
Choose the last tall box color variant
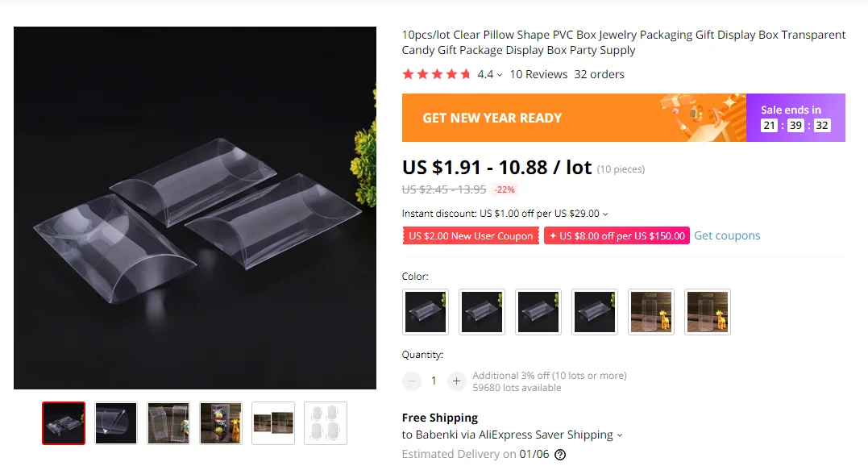[708, 312]
